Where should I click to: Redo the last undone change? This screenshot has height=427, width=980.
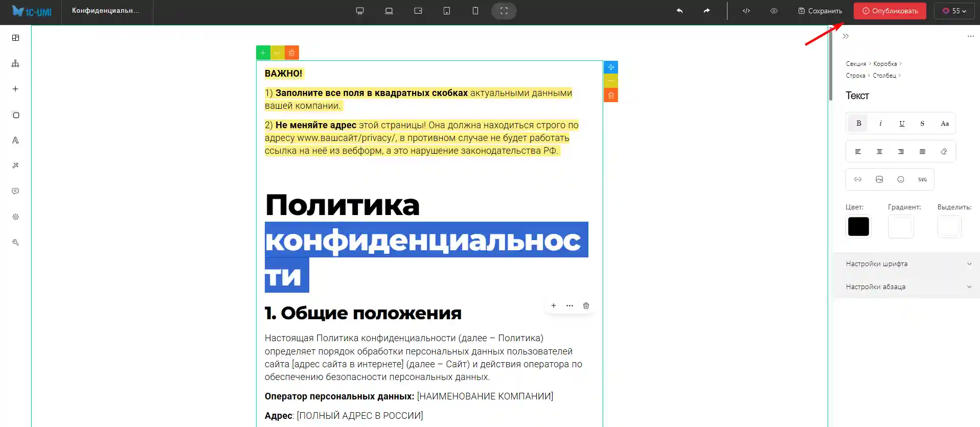[706, 11]
